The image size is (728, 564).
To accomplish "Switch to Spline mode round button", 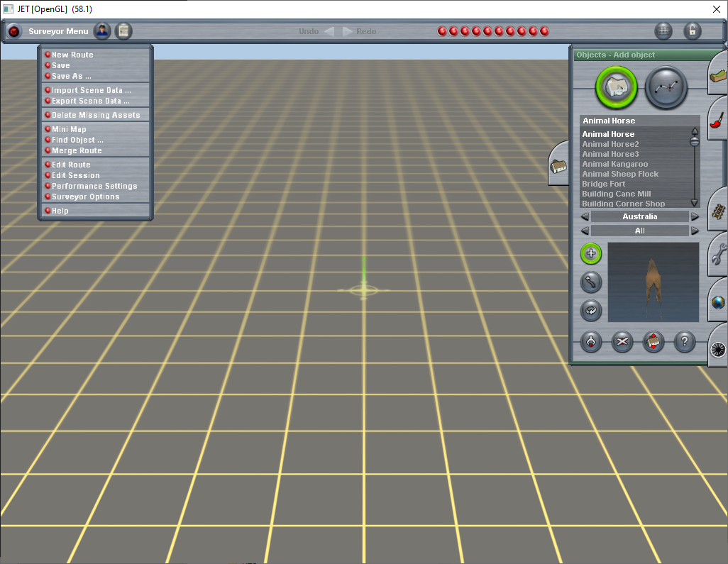I will click(x=666, y=87).
